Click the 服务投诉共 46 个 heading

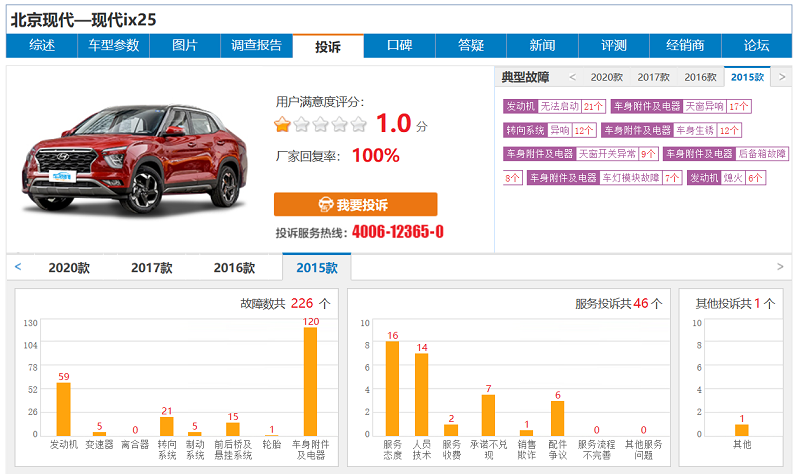(x=618, y=304)
